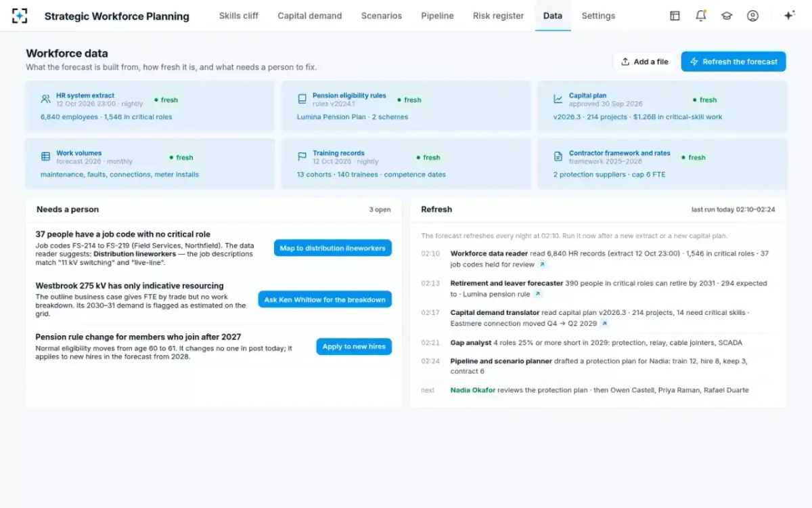Screen dimensions: 812x508
Task: Click the Add a file button
Action: tap(644, 62)
